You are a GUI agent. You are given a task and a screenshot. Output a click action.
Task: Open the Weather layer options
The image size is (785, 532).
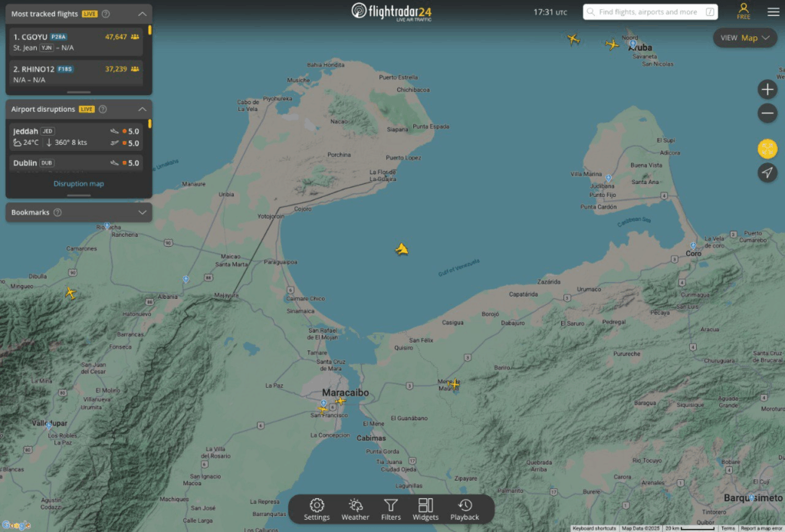click(355, 509)
